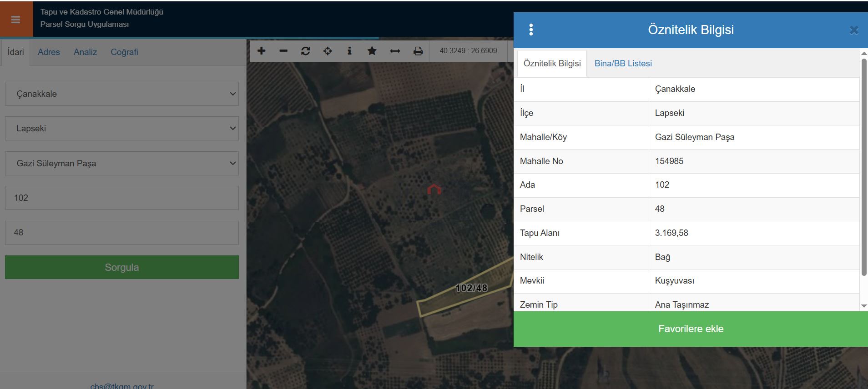Click the Favorilere ekle button

(690, 329)
